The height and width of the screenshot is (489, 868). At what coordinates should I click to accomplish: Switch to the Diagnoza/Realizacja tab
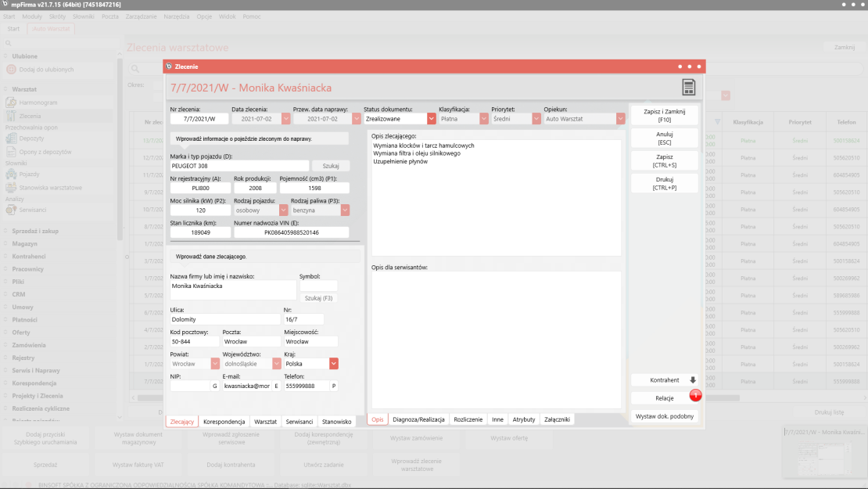click(x=418, y=420)
